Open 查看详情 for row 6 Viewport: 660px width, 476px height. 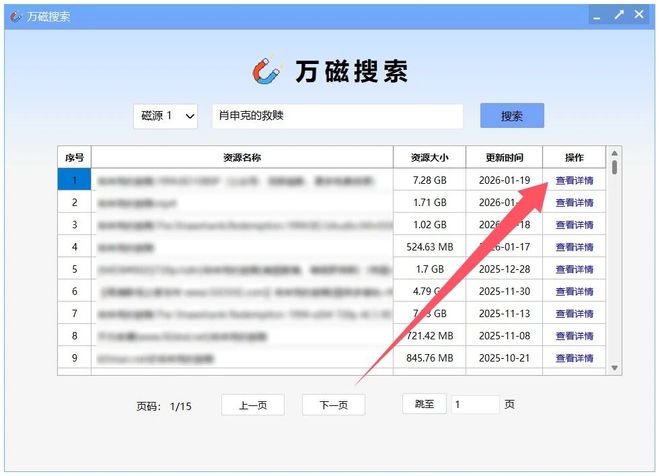click(574, 292)
